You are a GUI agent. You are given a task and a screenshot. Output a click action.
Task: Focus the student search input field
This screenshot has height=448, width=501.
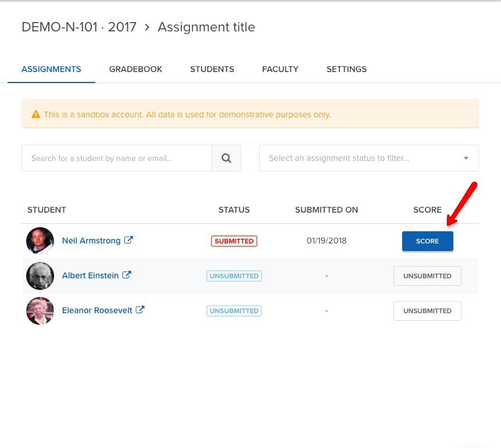coord(117,158)
